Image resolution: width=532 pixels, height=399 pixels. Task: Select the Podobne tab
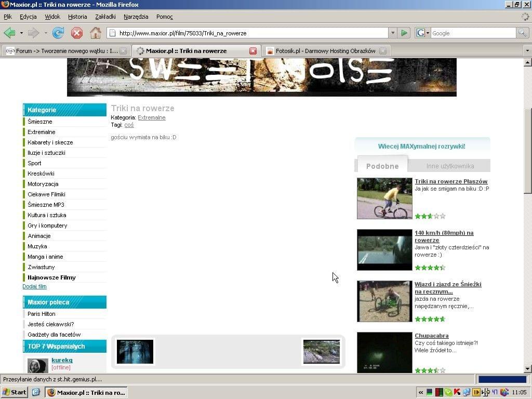(382, 166)
